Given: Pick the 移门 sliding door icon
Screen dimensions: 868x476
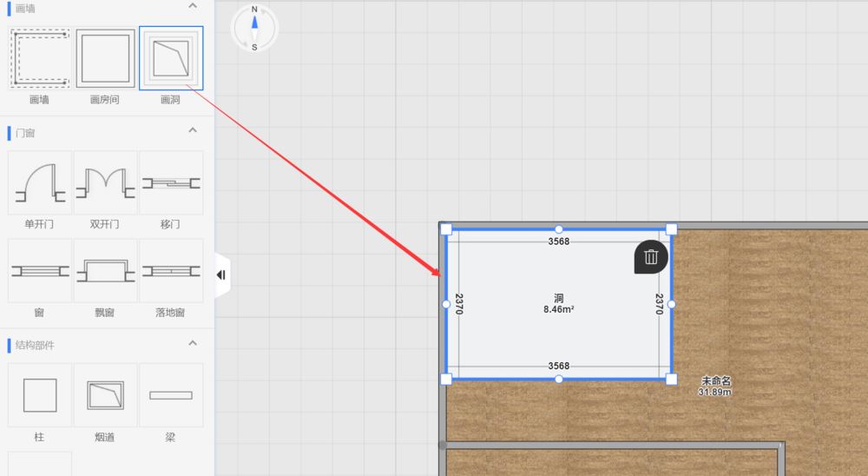Looking at the screenshot, I should tap(171, 183).
